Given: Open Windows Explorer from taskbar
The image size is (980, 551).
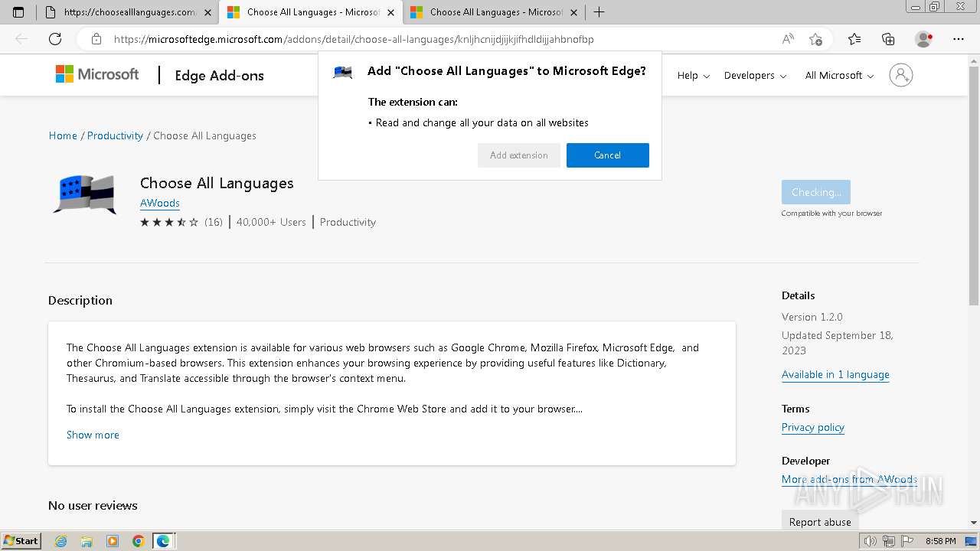Looking at the screenshot, I should click(x=87, y=541).
